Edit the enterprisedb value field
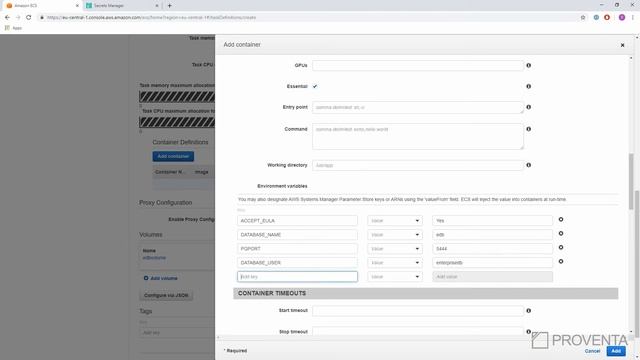Image resolution: width=640 pixels, height=360 pixels. tap(492, 262)
